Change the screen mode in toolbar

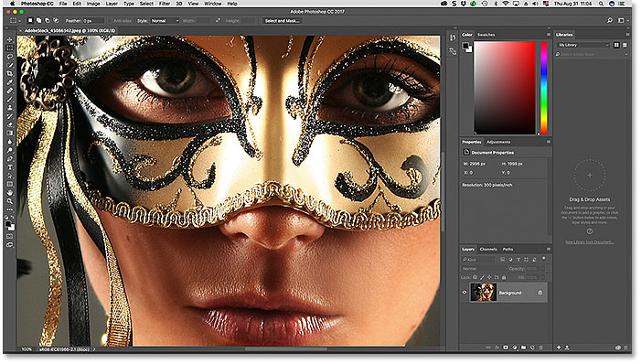click(x=10, y=244)
